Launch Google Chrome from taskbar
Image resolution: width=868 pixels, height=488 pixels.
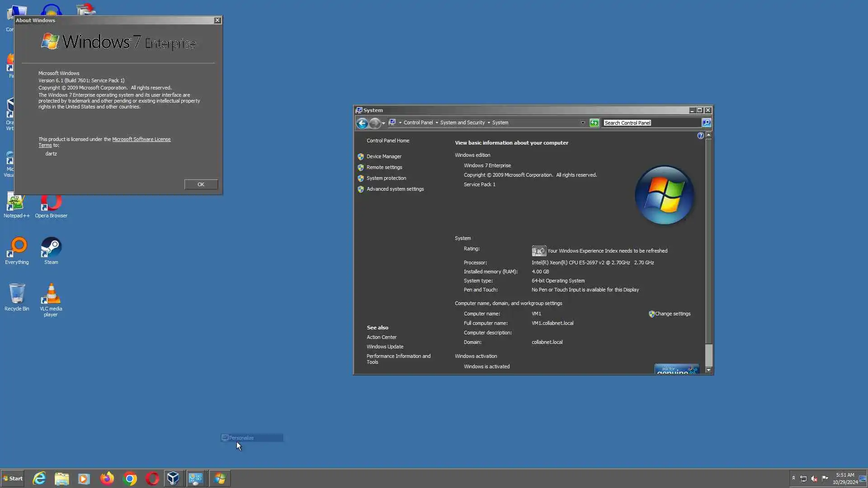click(130, 479)
